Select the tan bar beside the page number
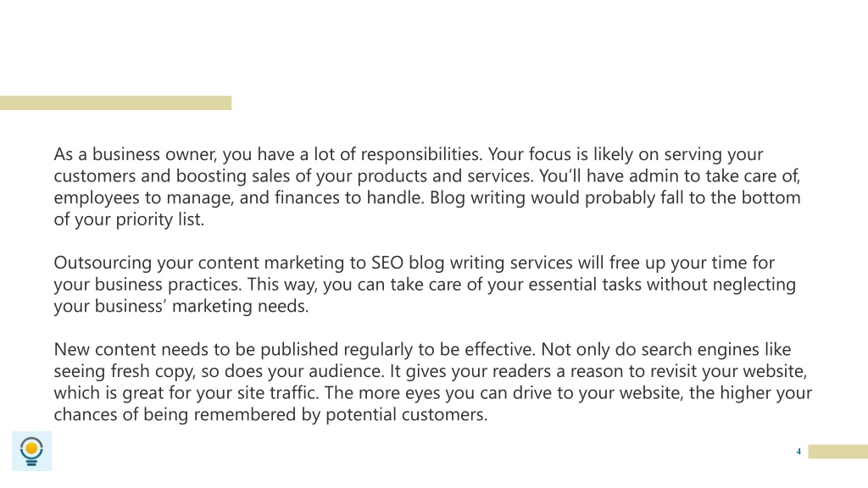Image resolution: width=868 pixels, height=488 pixels. click(x=837, y=452)
